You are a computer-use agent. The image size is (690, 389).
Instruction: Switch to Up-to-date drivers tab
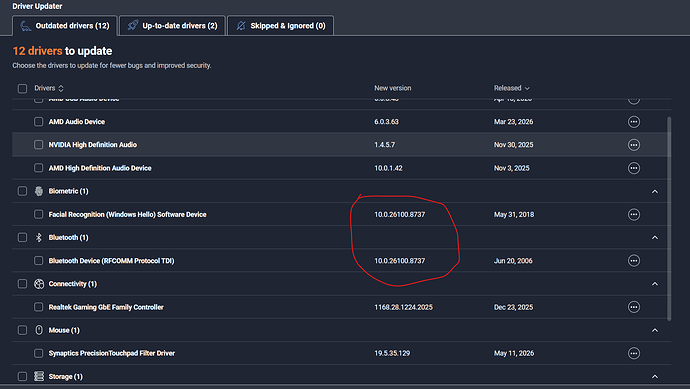click(x=172, y=26)
